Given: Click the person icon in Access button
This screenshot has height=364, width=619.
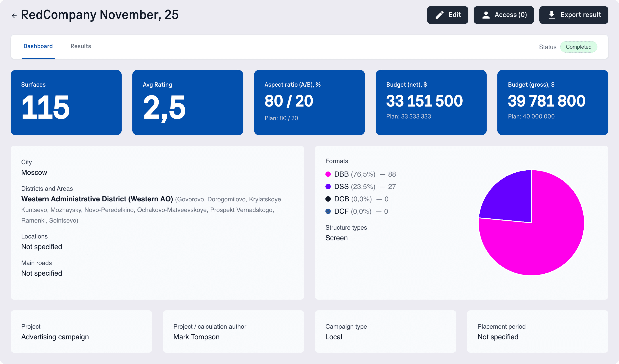Looking at the screenshot, I should (x=486, y=15).
